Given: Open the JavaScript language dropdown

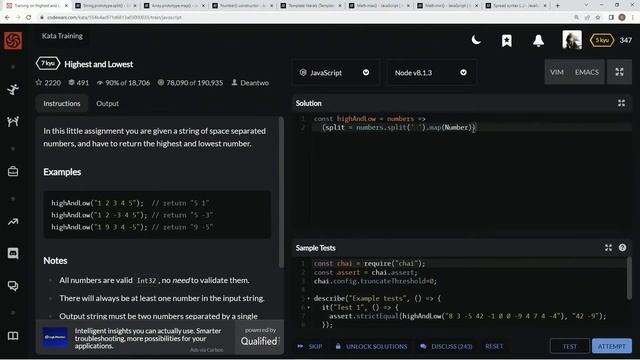Looking at the screenshot, I should click(x=335, y=73).
